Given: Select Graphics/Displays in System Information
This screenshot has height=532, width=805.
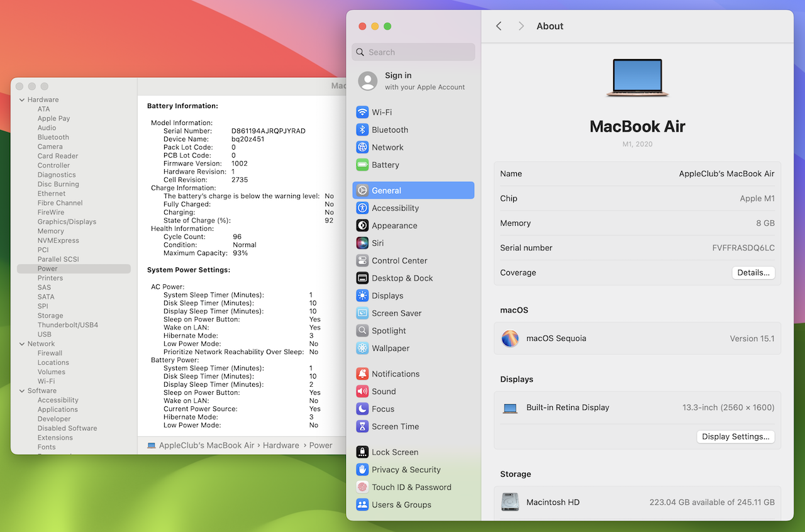Looking at the screenshot, I should click(x=67, y=222).
